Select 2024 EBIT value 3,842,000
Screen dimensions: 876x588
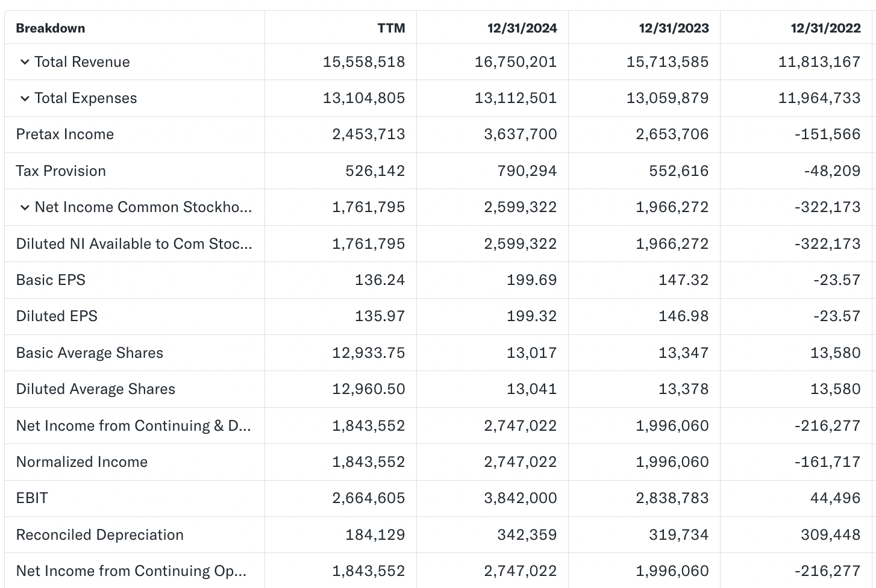pos(521,498)
